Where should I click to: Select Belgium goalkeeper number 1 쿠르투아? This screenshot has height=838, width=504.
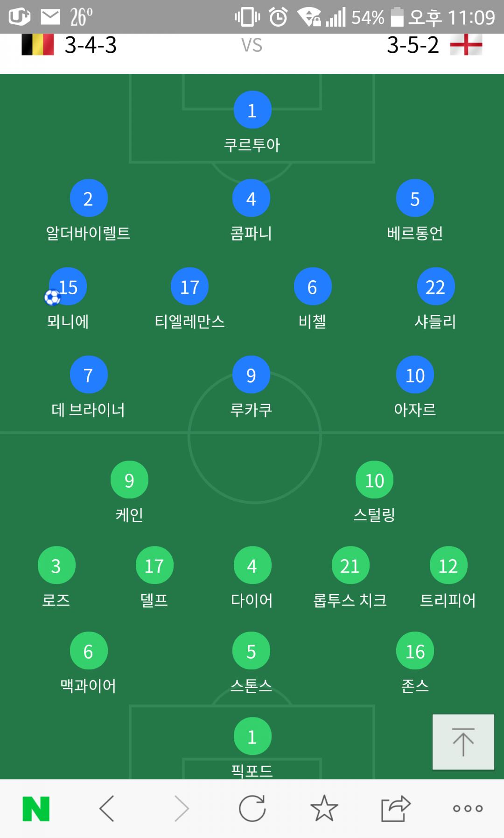tap(252, 110)
